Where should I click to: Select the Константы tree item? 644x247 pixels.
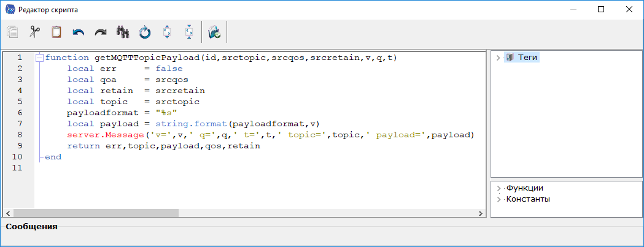528,199
